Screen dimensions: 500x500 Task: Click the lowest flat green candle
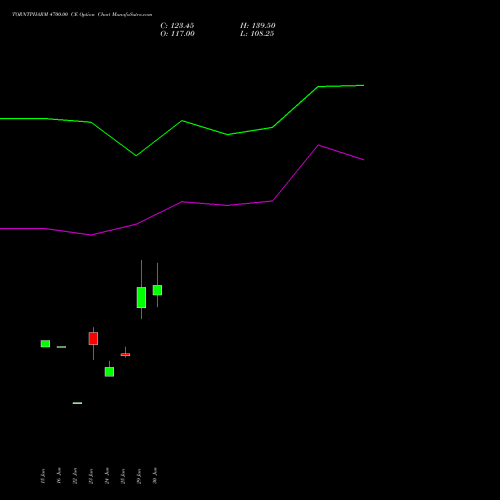coord(77,403)
